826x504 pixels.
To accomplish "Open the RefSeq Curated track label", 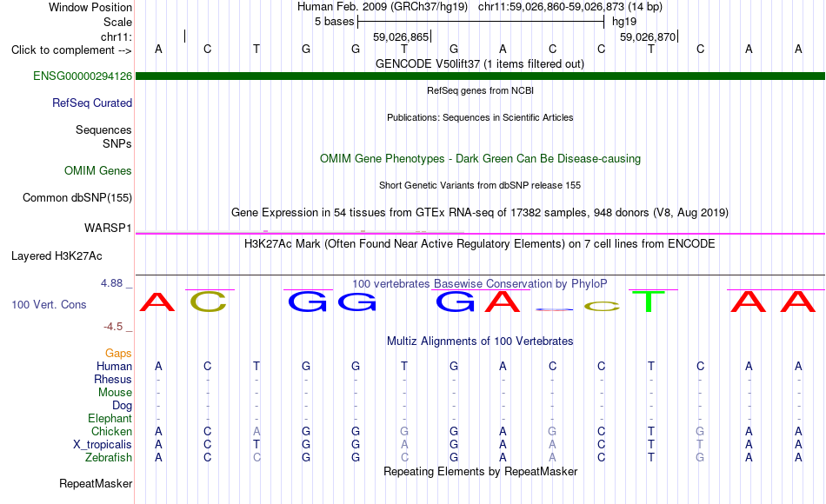I will point(91,103).
